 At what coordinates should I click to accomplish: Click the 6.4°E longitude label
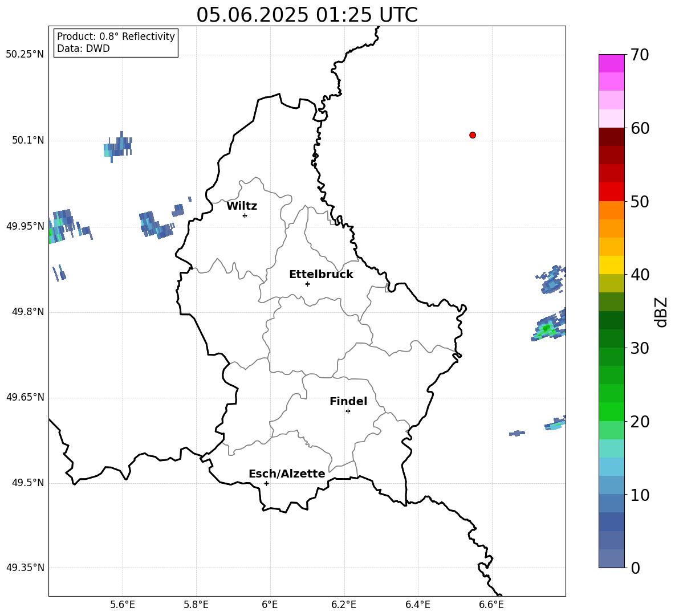417,605
